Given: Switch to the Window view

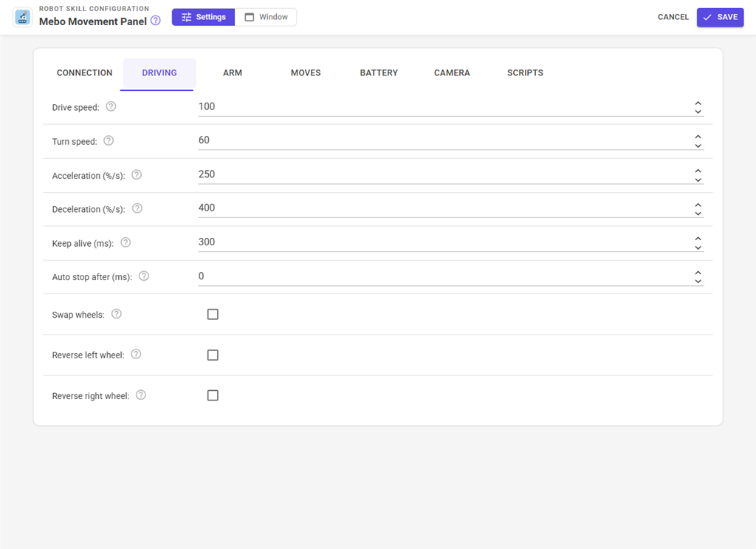Looking at the screenshot, I should (x=266, y=18).
